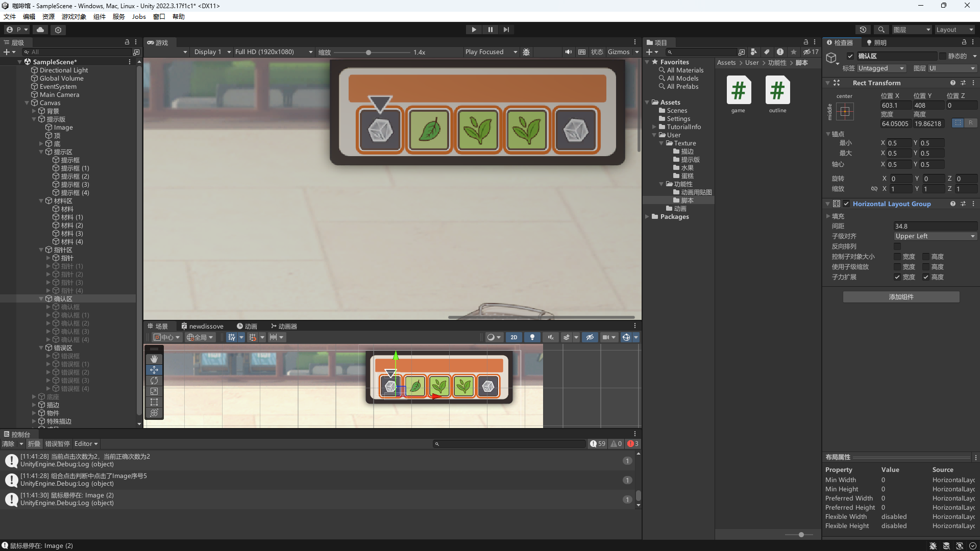
Task: Open the 子级对齐 Upper Left dropdown
Action: point(935,236)
